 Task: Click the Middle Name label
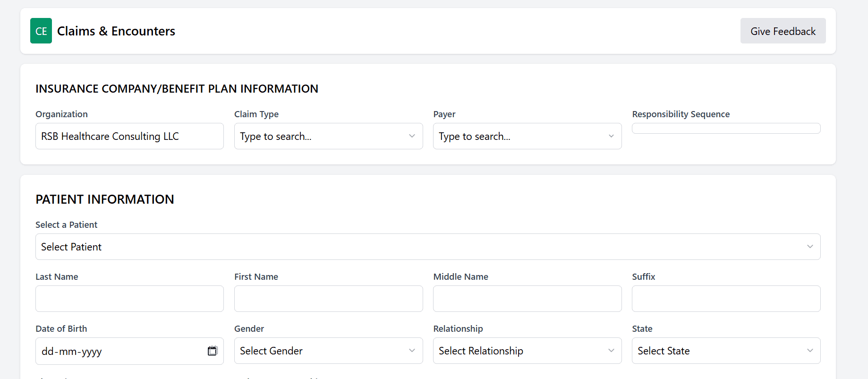460,277
